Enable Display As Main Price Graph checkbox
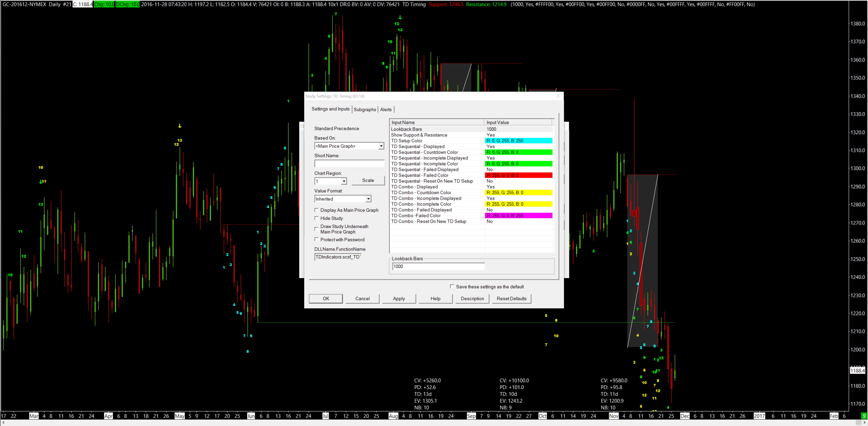The height and width of the screenshot is (426, 868). point(316,210)
